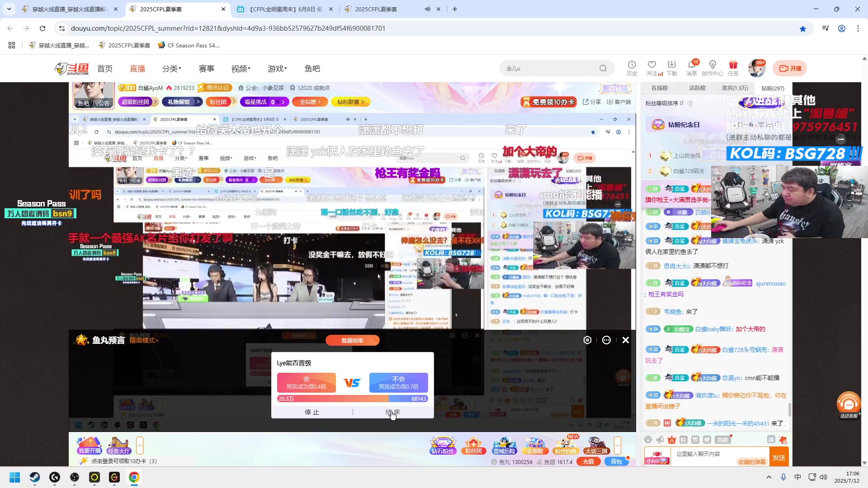
Task: Click the 批量结束 button
Action: (x=352, y=340)
